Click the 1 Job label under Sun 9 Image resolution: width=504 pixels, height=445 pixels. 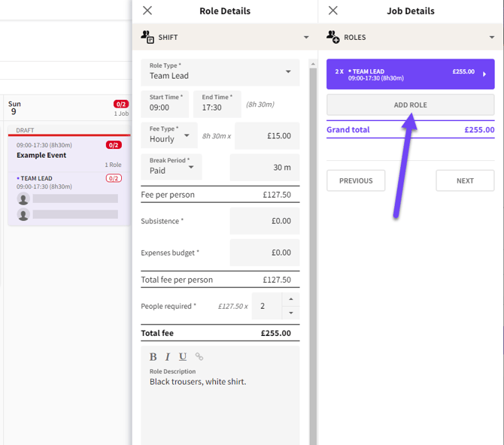[121, 114]
